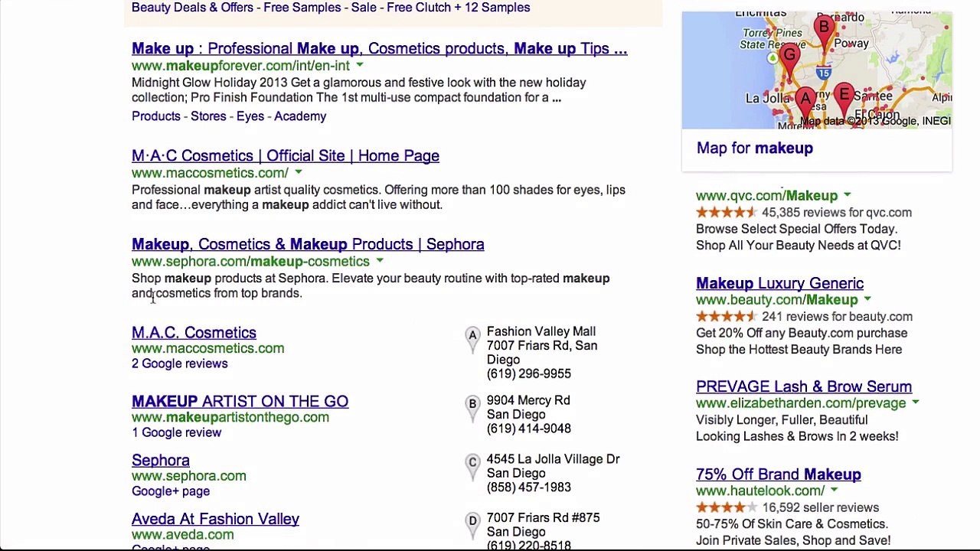The image size is (980, 551).
Task: Open the San Diego map thumbnail
Action: 817,70
